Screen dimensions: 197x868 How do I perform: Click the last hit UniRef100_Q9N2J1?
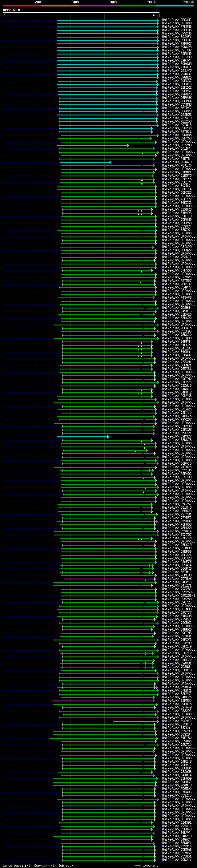pos(177,860)
